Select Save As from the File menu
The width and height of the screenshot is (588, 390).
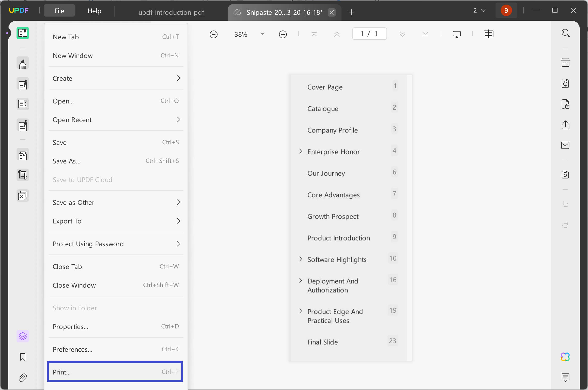(x=116, y=161)
